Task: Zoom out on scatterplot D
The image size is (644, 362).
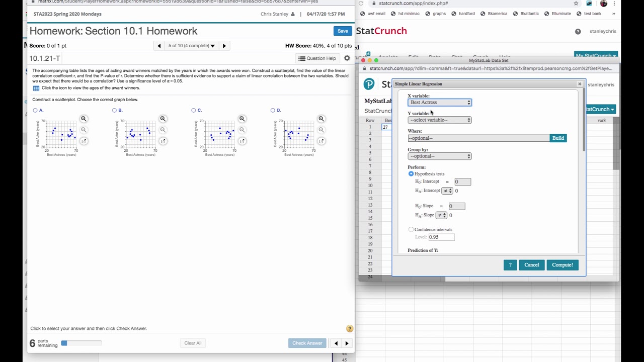Action: tap(321, 130)
